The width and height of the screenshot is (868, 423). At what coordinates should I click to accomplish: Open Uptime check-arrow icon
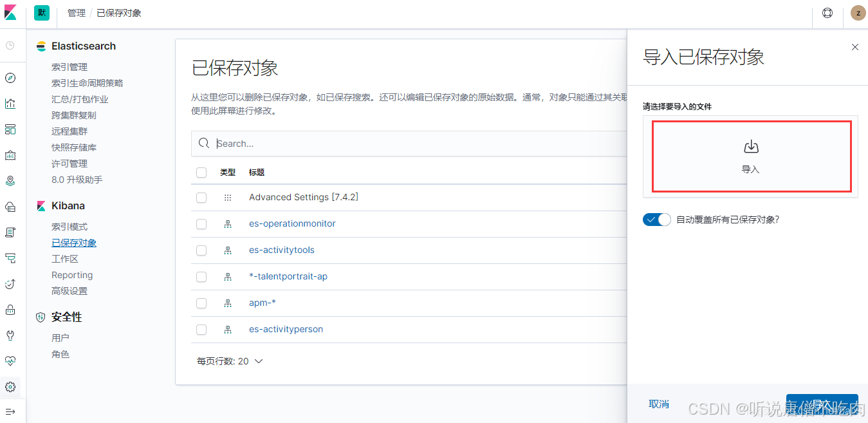click(x=10, y=284)
